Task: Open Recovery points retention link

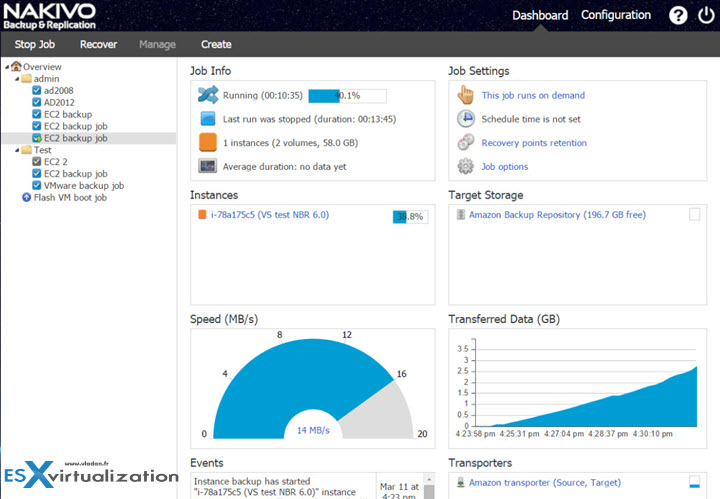Action: point(534,143)
